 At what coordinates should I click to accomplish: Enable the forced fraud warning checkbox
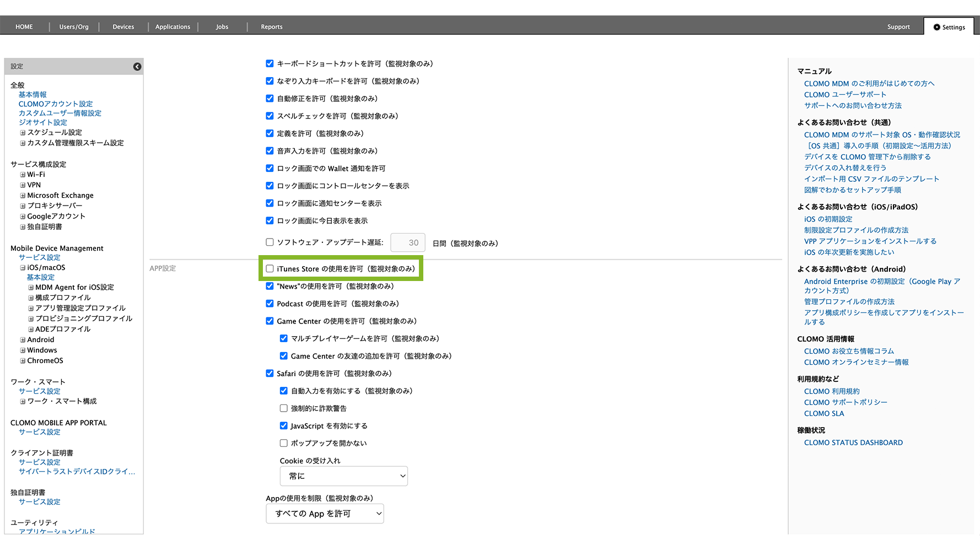(x=283, y=408)
